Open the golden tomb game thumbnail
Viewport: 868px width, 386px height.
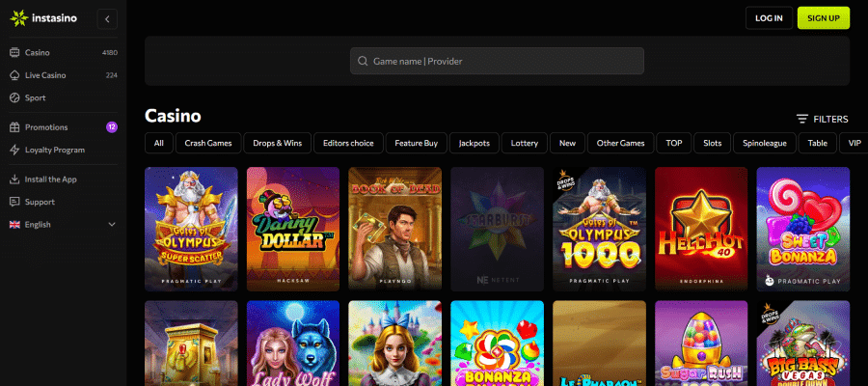pyautogui.click(x=192, y=344)
